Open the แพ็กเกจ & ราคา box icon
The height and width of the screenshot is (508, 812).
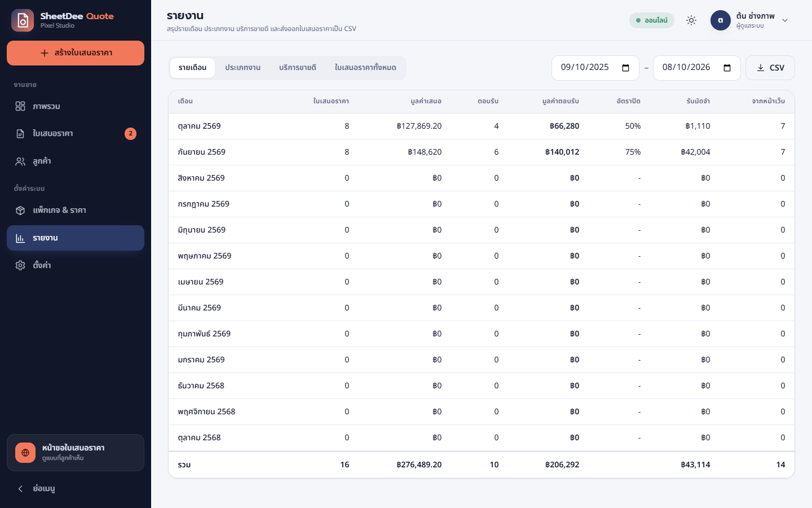click(20, 211)
